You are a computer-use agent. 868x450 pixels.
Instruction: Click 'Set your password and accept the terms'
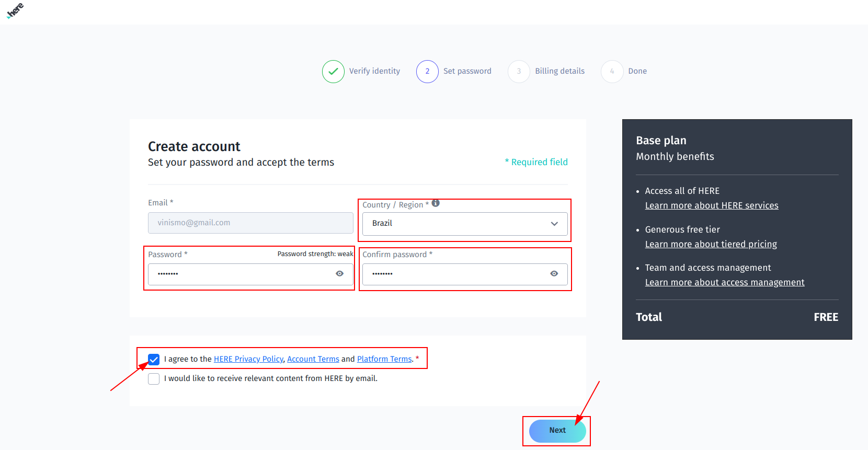[241, 162]
